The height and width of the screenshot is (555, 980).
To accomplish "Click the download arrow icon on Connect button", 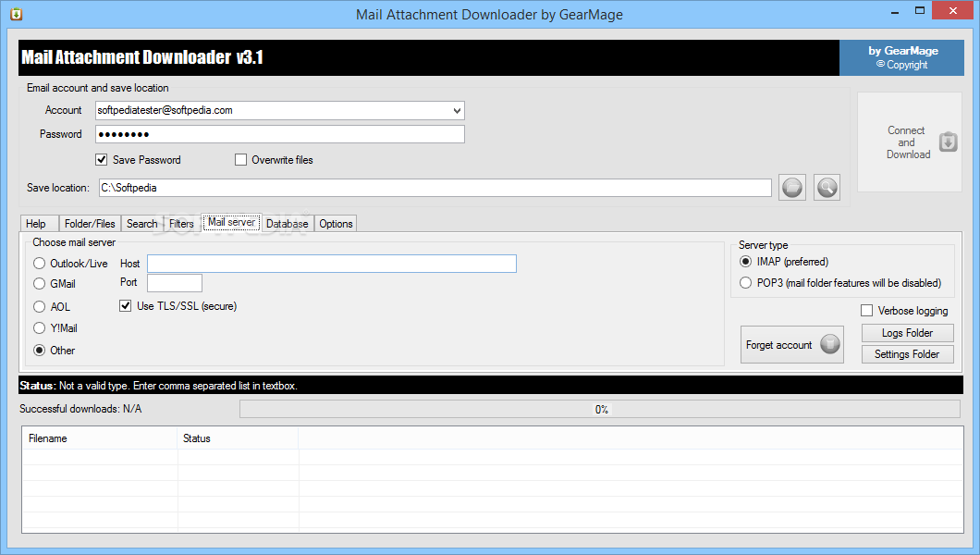I will click(x=949, y=142).
